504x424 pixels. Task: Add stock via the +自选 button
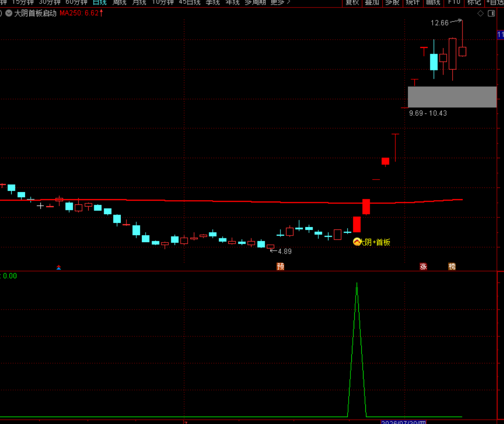point(495,3)
